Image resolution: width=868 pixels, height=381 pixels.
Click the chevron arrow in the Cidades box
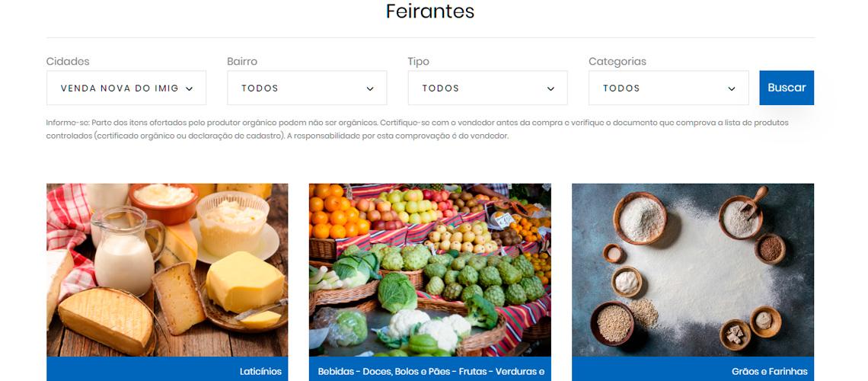pos(189,88)
